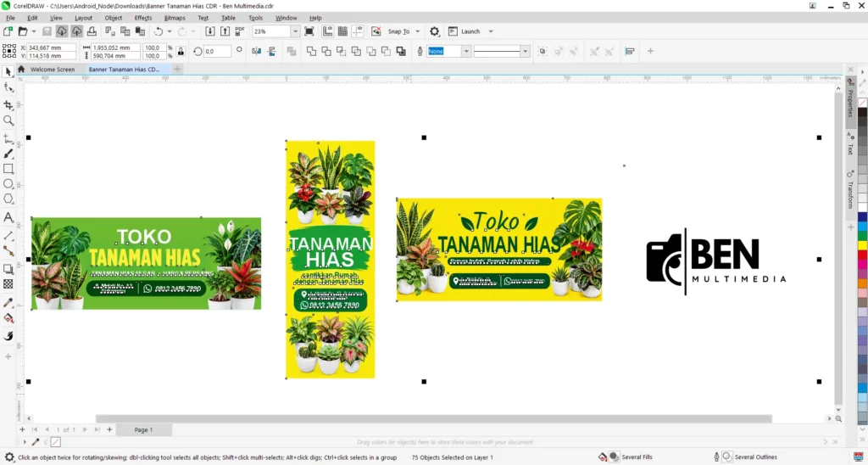Toggle Snap Off button
Image resolution: width=868 pixels, height=465 pixels.
[376, 31]
